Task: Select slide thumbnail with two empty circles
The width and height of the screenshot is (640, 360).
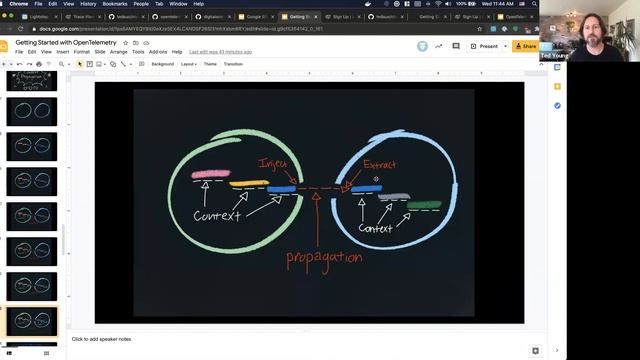Action: pos(32,111)
